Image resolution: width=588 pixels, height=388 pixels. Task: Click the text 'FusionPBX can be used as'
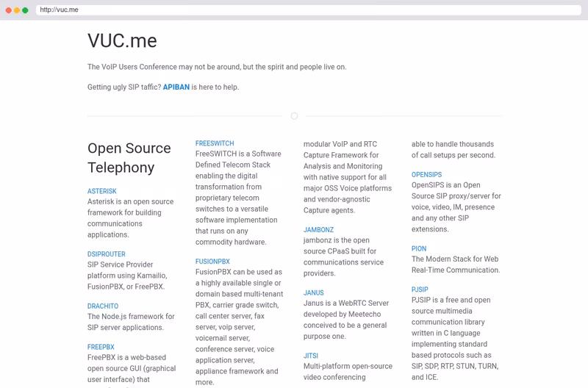tap(238, 272)
